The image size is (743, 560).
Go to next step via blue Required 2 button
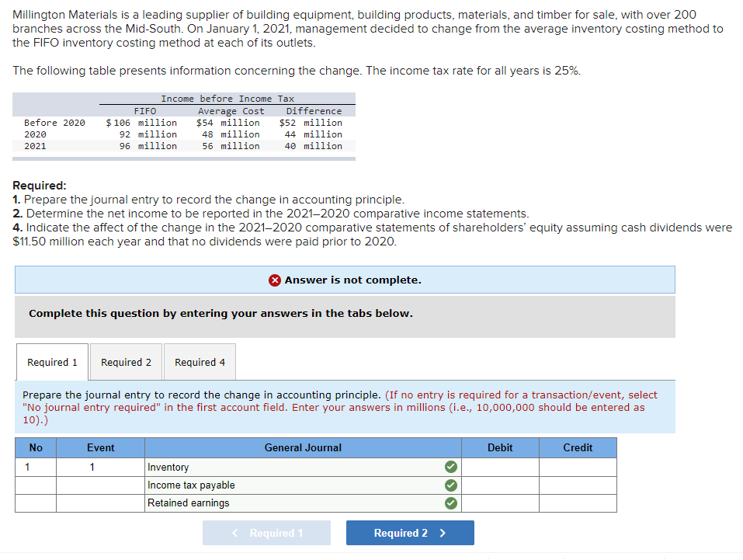click(x=410, y=533)
